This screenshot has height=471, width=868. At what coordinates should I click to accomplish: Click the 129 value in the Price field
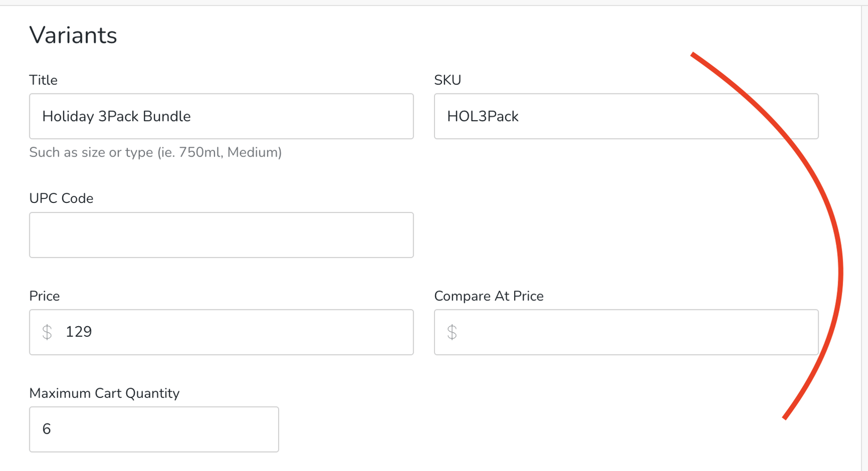pyautogui.click(x=78, y=332)
